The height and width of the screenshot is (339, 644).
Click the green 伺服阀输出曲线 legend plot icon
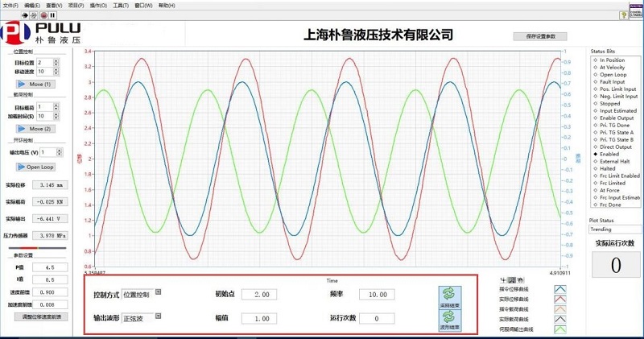[560, 329]
